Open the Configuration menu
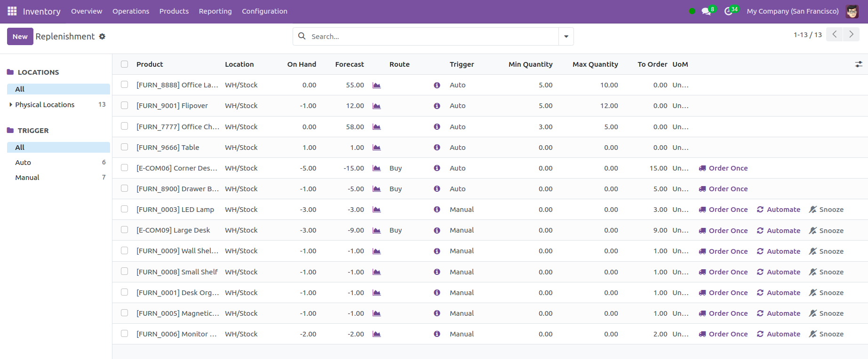868x359 pixels. [264, 11]
